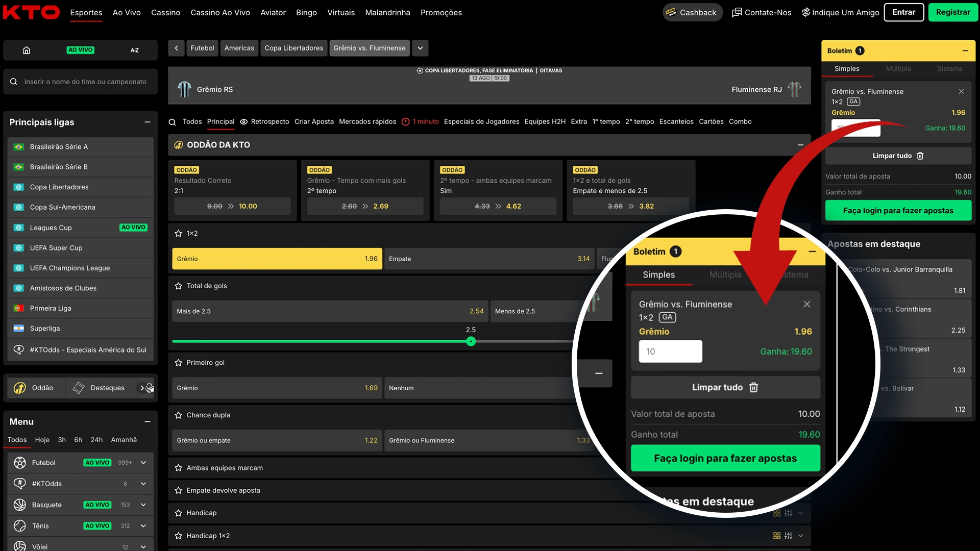Select Grêmio 1.69 first goal

277,388
